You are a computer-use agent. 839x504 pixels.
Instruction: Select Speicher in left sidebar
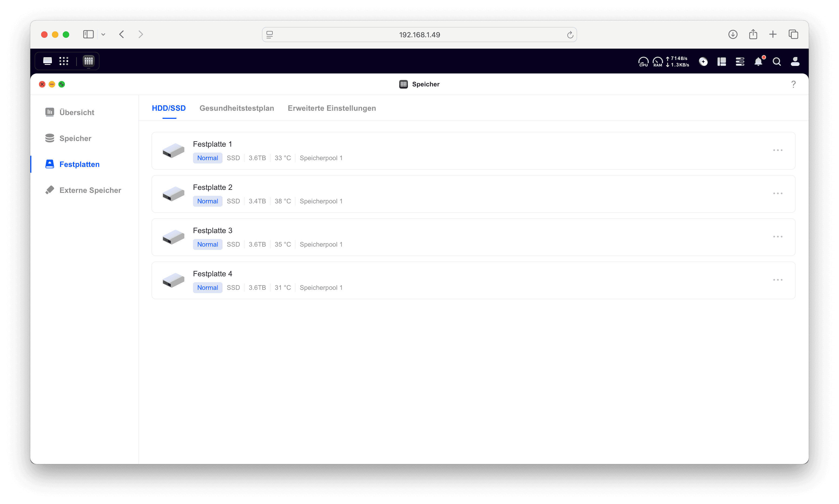pos(75,138)
